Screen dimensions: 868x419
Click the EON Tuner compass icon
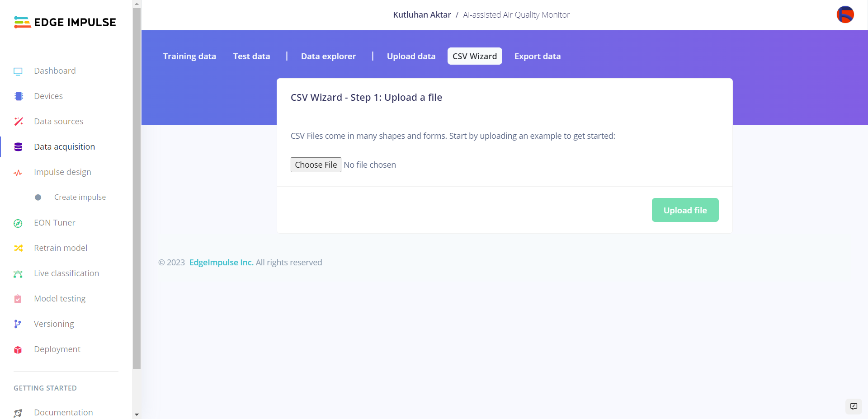(x=18, y=223)
